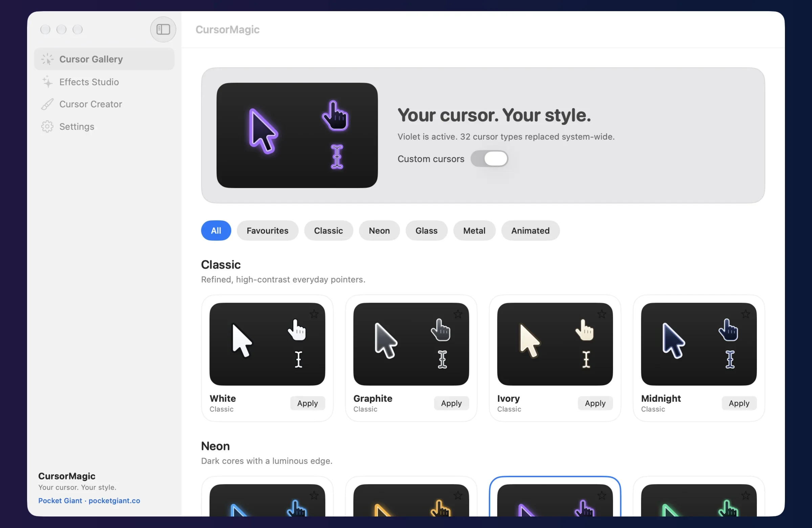This screenshot has height=528, width=812.
Task: Favourite the White cursor with its star
Action: tap(314, 314)
